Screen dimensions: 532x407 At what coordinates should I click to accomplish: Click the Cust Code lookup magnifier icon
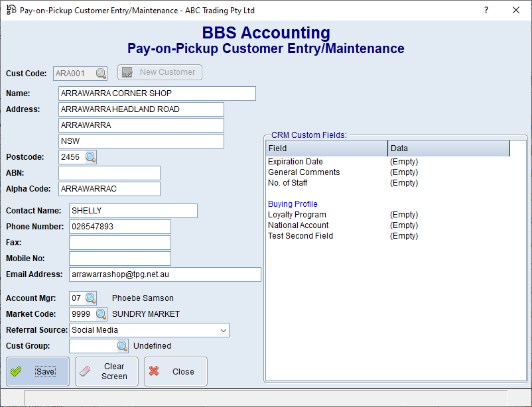(101, 73)
